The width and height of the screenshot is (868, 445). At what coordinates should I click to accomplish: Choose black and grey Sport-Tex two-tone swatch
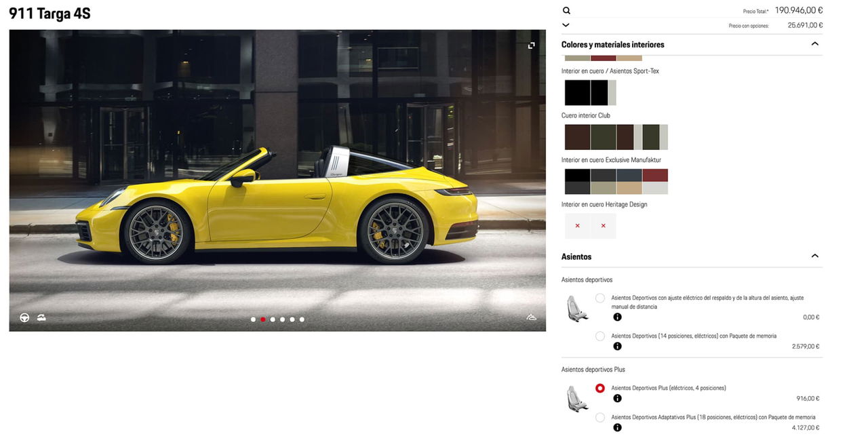click(x=604, y=92)
